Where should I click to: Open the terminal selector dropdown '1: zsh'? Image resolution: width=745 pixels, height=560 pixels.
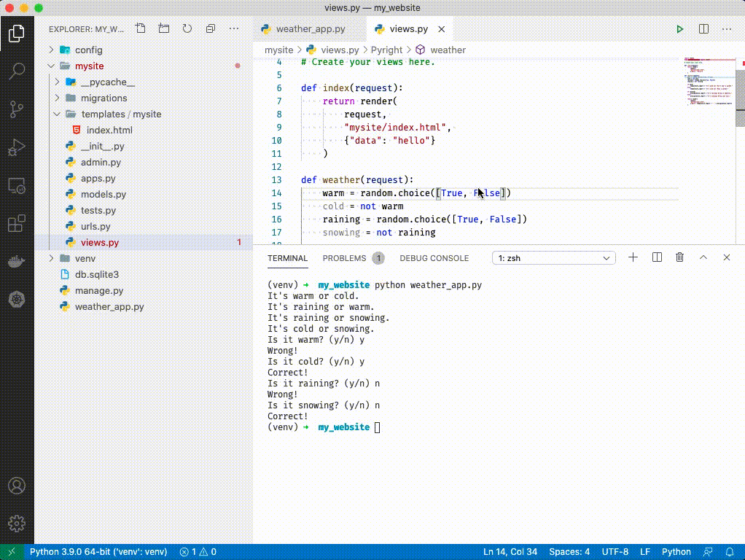point(554,258)
